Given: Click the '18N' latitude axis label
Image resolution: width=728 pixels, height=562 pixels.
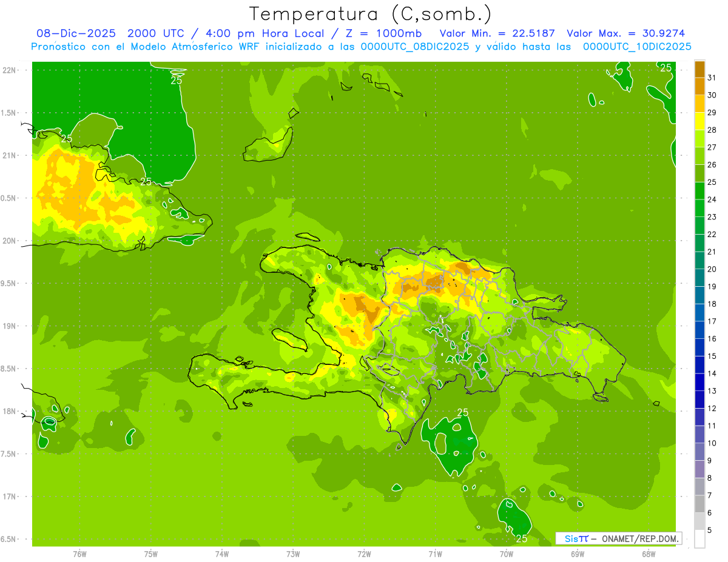Looking at the screenshot, I should (9, 412).
